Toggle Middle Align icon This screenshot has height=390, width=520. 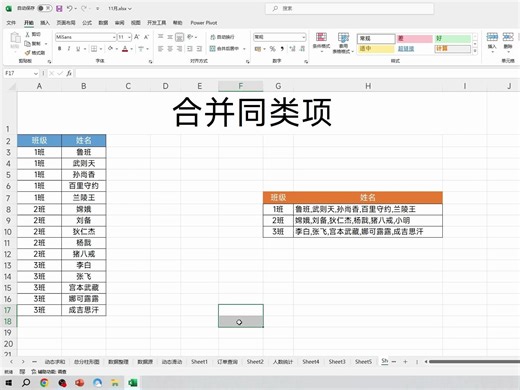coord(170,37)
